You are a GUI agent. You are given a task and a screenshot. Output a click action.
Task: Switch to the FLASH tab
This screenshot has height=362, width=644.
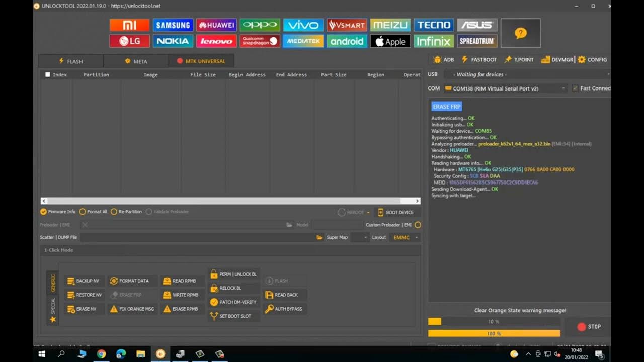(x=71, y=61)
